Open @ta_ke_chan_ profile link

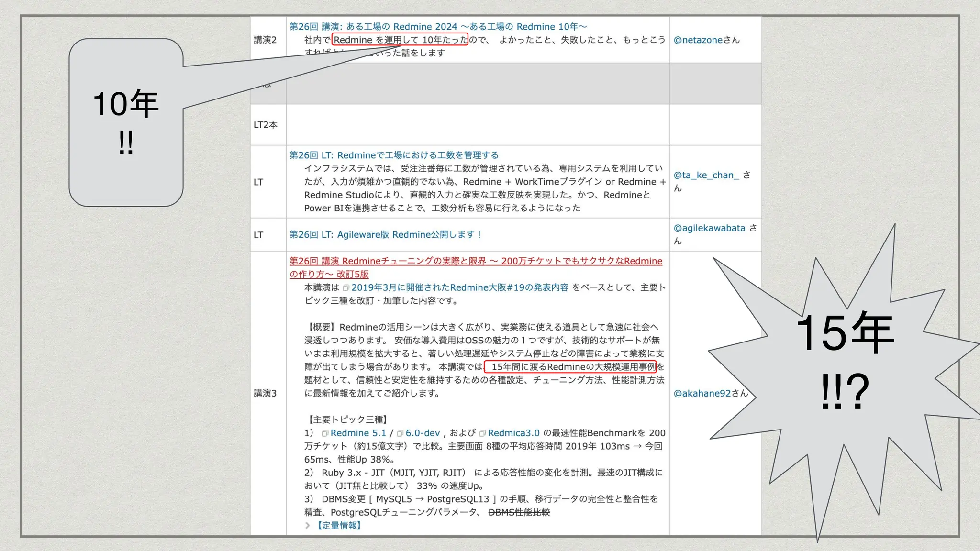[x=706, y=175]
